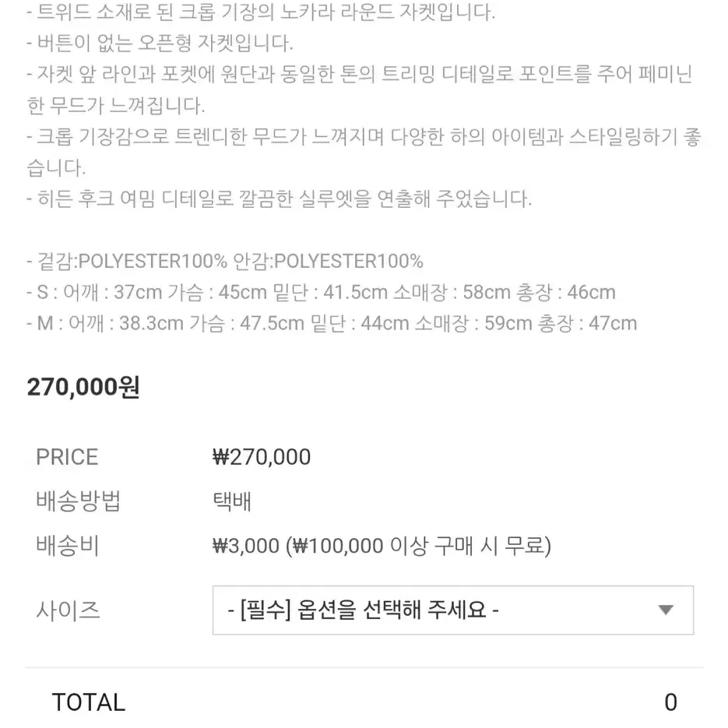This screenshot has width=728, height=728.
Task: Click the TOTAL label
Action: pos(89,702)
